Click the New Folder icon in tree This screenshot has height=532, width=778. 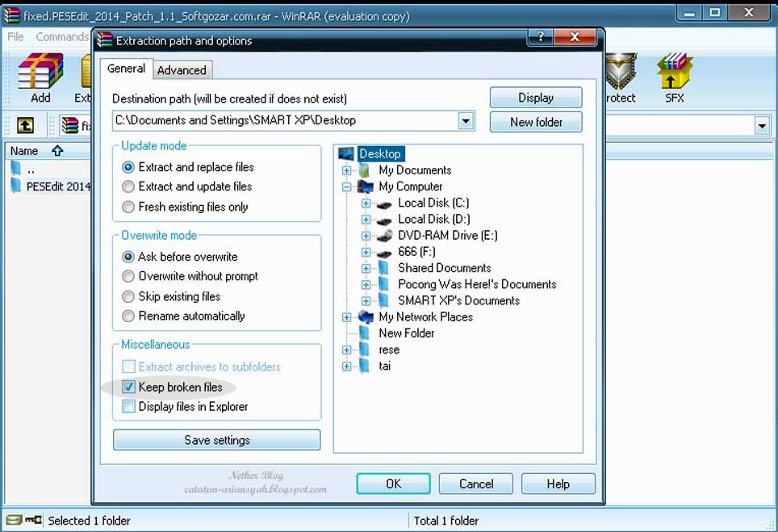click(x=364, y=333)
